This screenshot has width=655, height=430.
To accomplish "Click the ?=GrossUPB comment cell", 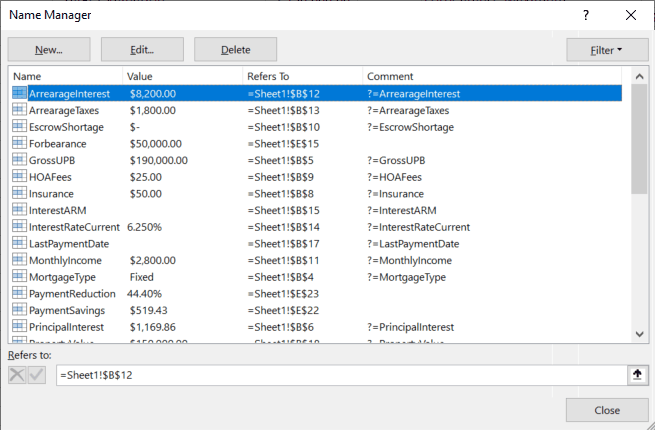I will [x=396, y=160].
